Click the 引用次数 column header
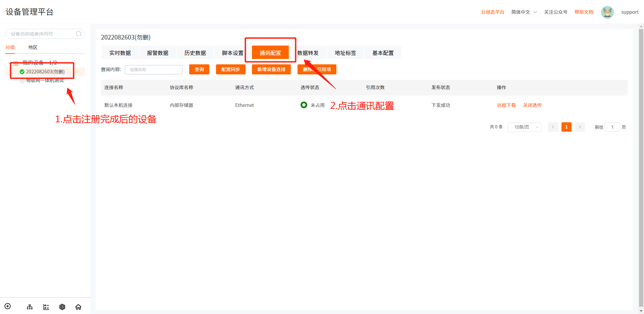 pos(375,87)
